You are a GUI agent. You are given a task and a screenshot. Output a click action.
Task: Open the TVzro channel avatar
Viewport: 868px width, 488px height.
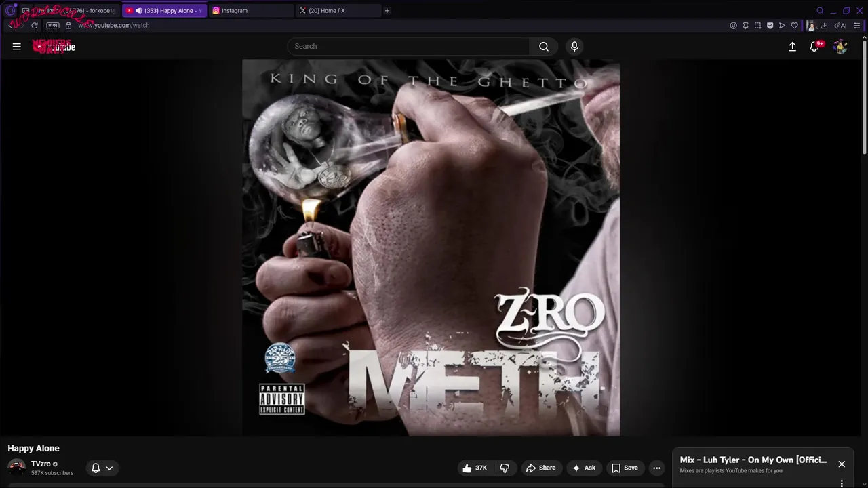point(16,468)
